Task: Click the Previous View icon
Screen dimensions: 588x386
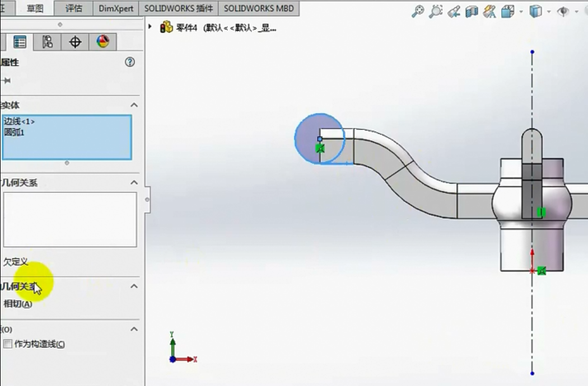Action: point(454,11)
